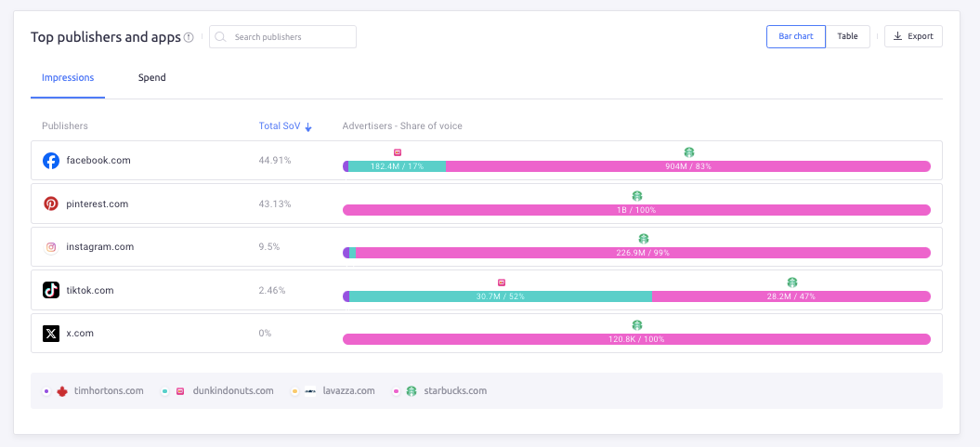Open the x.com publisher row
This screenshot has height=447, width=980.
tap(486, 334)
